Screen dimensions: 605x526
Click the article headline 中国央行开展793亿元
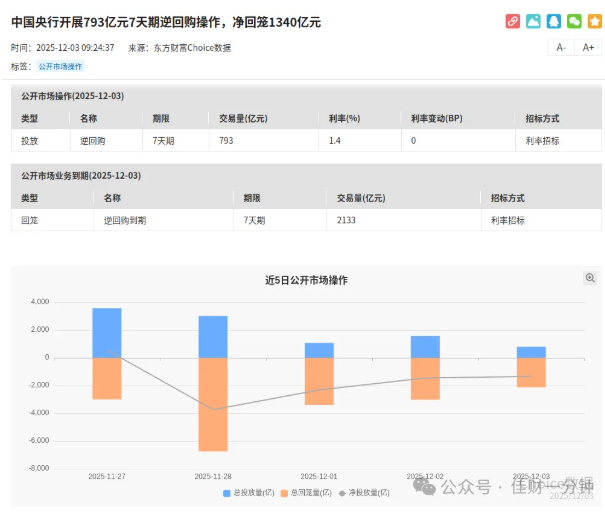(166, 22)
